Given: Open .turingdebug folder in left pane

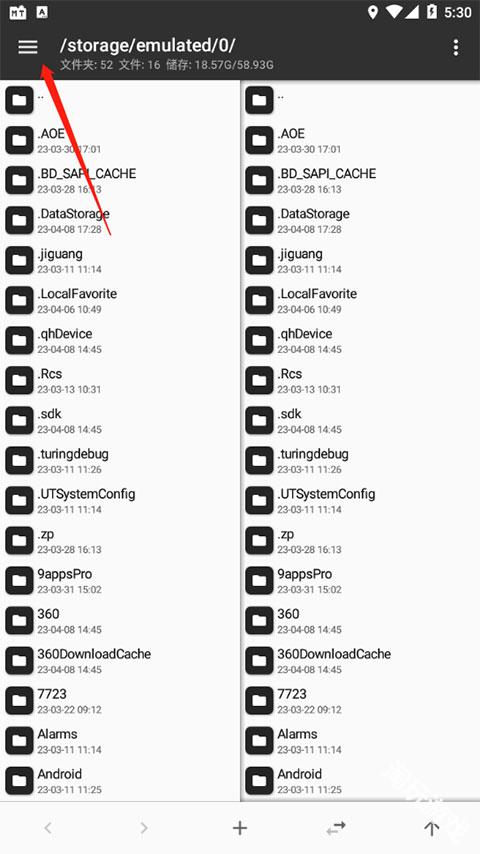Looking at the screenshot, I should click(x=120, y=460).
